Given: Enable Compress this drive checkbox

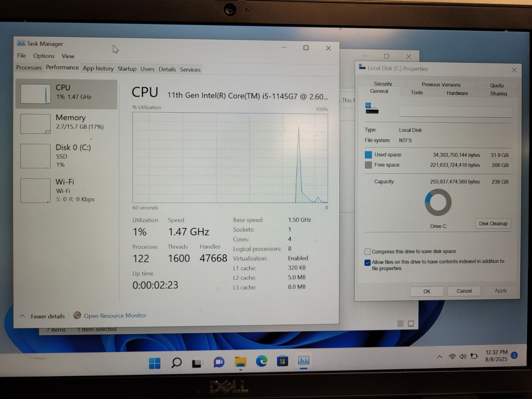Looking at the screenshot, I should point(367,252).
